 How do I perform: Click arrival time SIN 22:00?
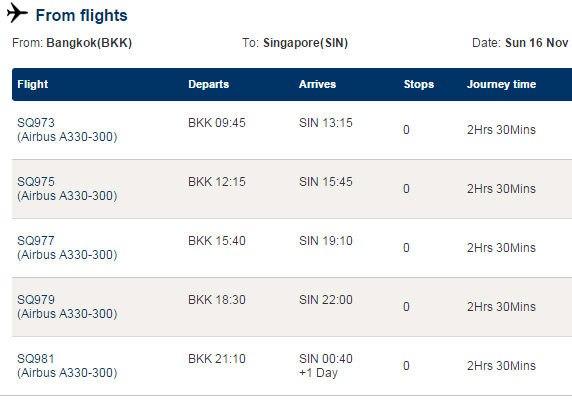click(326, 300)
